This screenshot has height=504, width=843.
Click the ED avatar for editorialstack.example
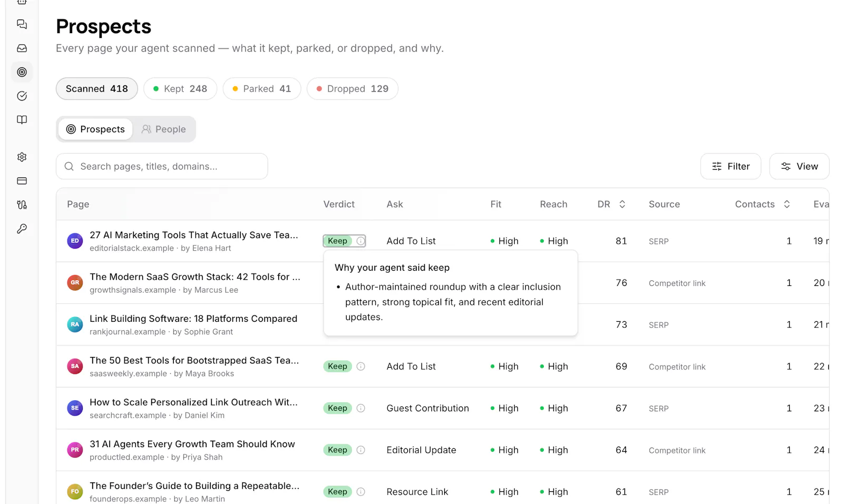point(75,241)
